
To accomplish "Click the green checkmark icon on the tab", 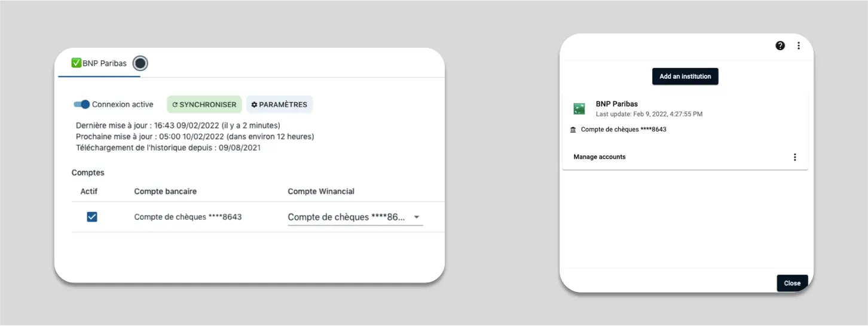I will coord(76,63).
